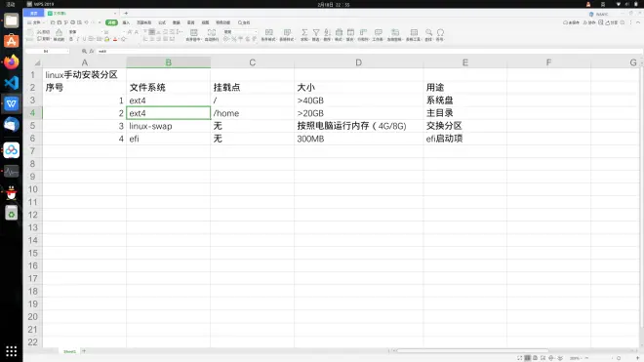Switch to the Insert ribbon tab
Image resolution: width=644 pixels, height=362 pixels.
coord(126,22)
